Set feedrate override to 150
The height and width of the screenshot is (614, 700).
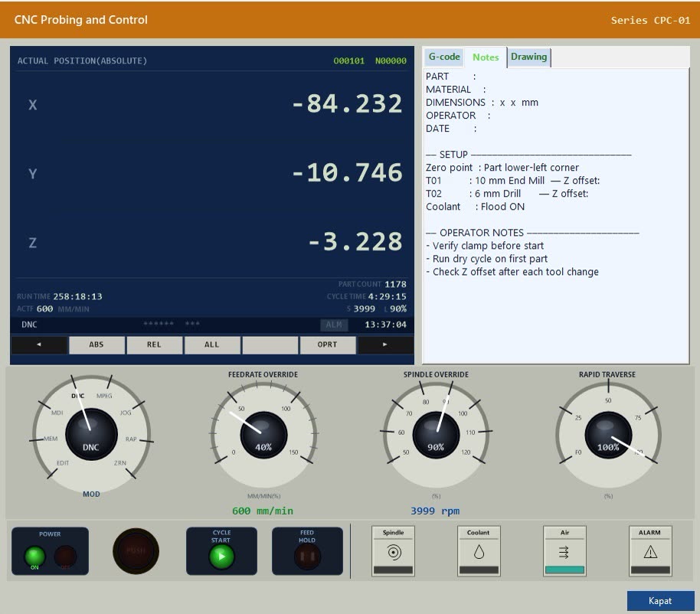tap(293, 452)
